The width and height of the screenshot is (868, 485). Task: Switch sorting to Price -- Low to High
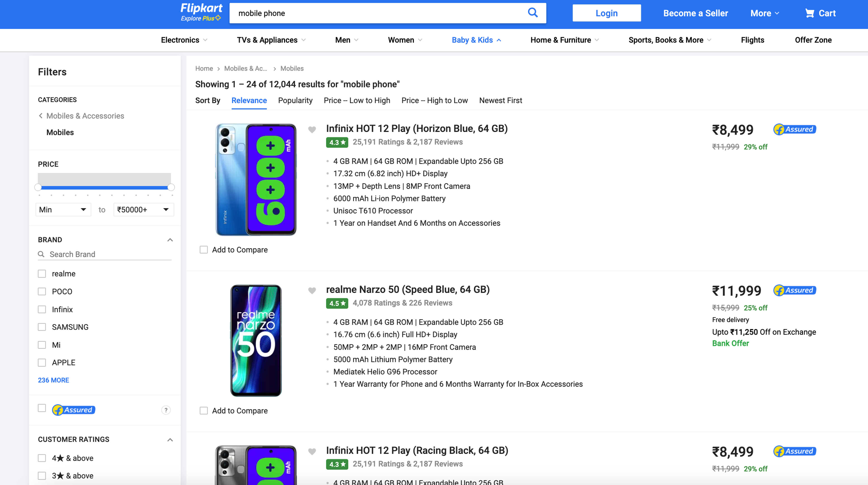[x=356, y=100]
